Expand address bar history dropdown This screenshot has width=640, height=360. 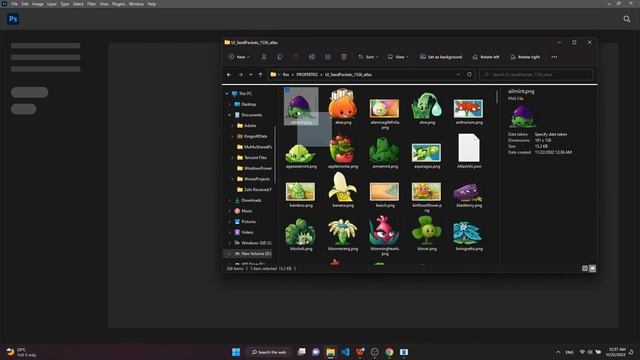click(x=458, y=75)
